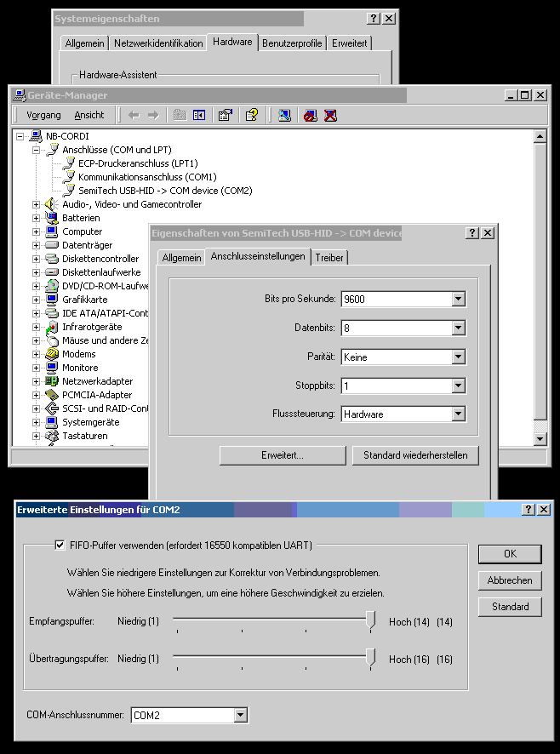Collapse the NB-CORDI root node
Image resolution: width=560 pixels, height=754 pixels.
pos(20,136)
